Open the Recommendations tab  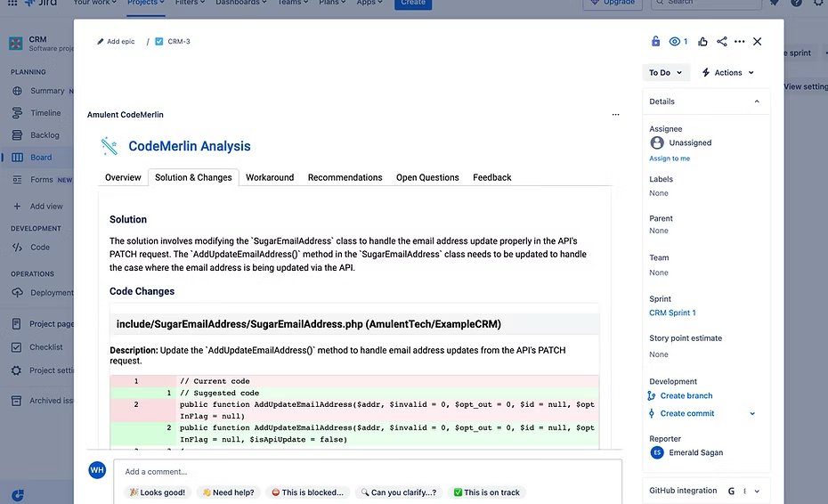[x=345, y=177]
